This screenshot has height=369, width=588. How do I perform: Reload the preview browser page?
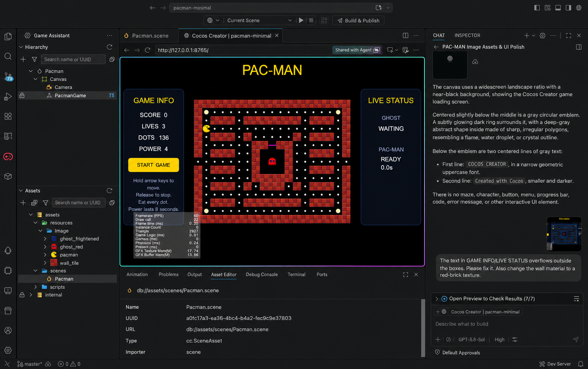tap(147, 50)
